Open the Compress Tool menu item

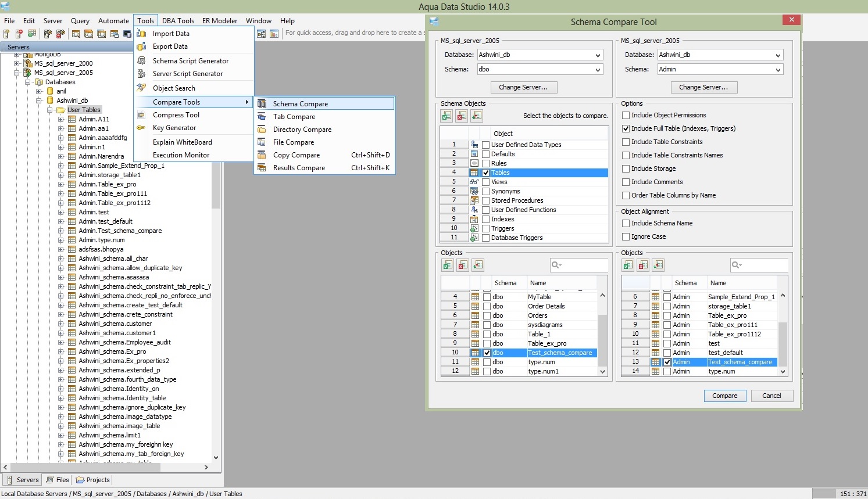tap(194, 114)
